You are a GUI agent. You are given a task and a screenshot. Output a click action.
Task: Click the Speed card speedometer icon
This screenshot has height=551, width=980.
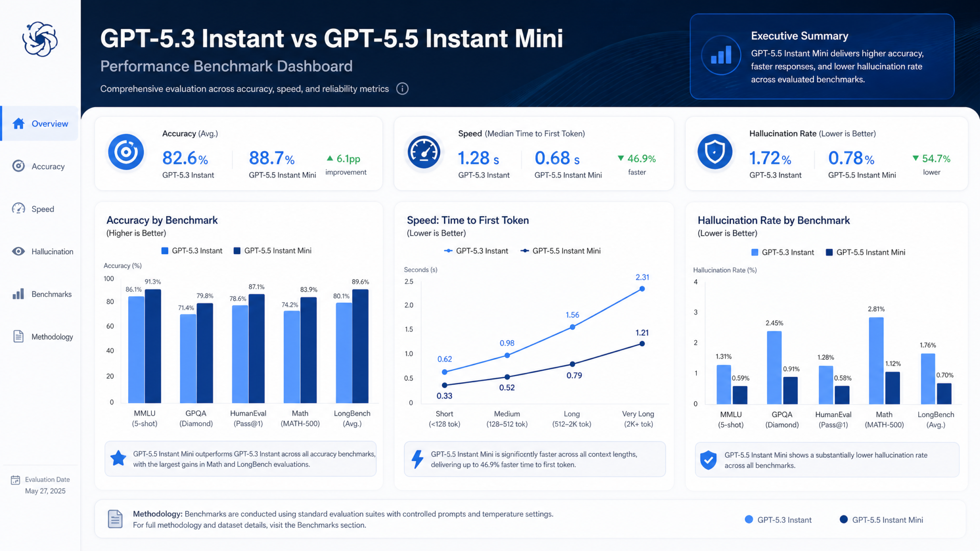pyautogui.click(x=424, y=153)
